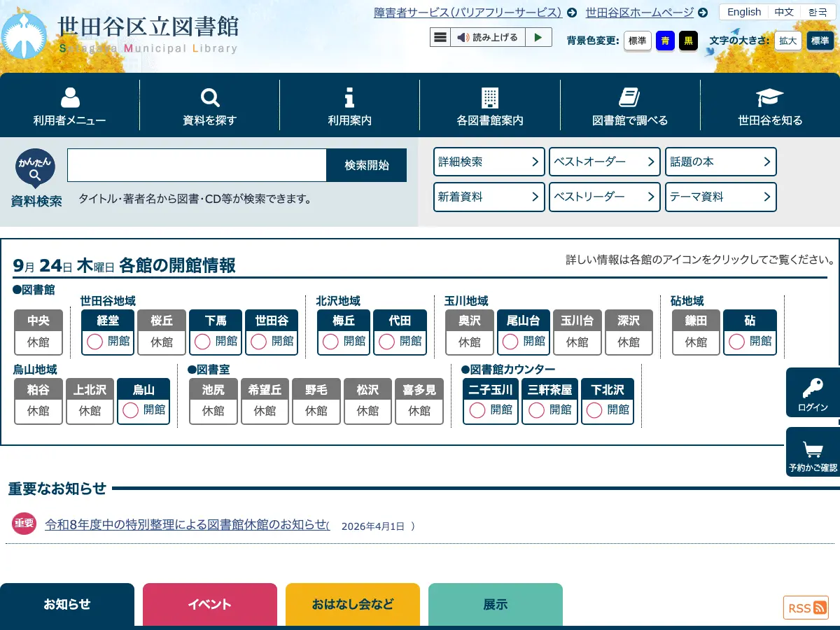Screen dimensions: 840x630
Task: Open 令和8年度中の特別整理 closure notice link
Action: pyautogui.click(x=187, y=524)
